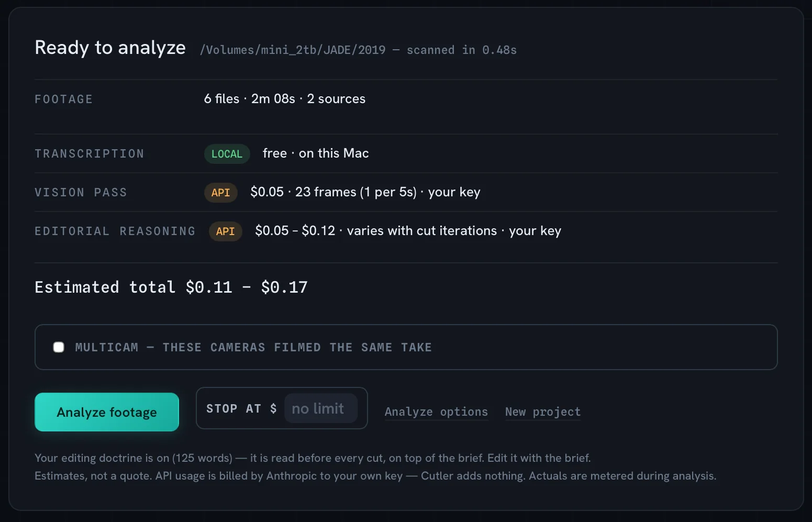Viewport: 812px width, 522px height.
Task: Focus the Stop at $ limit field
Action: pyautogui.click(x=320, y=408)
